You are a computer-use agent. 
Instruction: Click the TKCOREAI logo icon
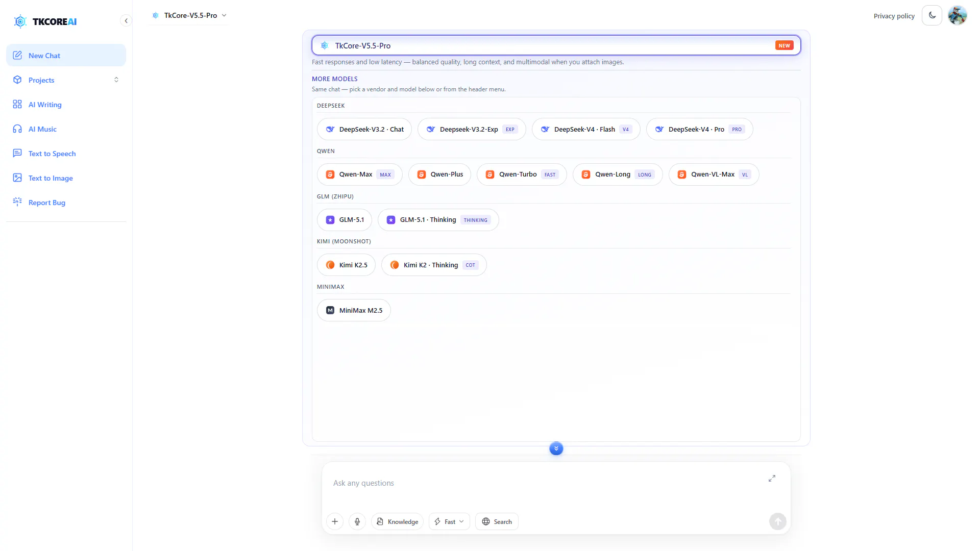[20, 21]
